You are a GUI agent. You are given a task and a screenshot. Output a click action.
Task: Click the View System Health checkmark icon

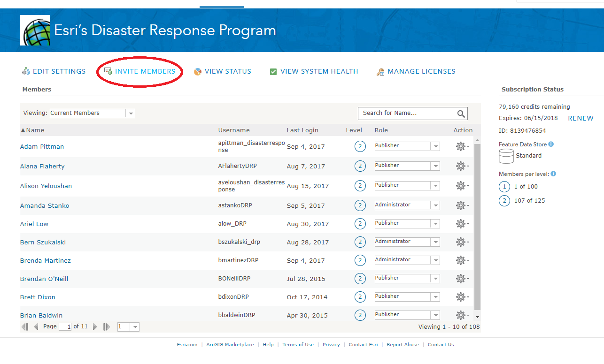(x=273, y=71)
